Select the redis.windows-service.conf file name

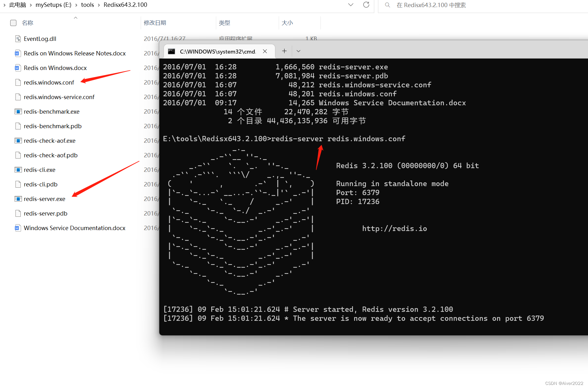tap(59, 97)
